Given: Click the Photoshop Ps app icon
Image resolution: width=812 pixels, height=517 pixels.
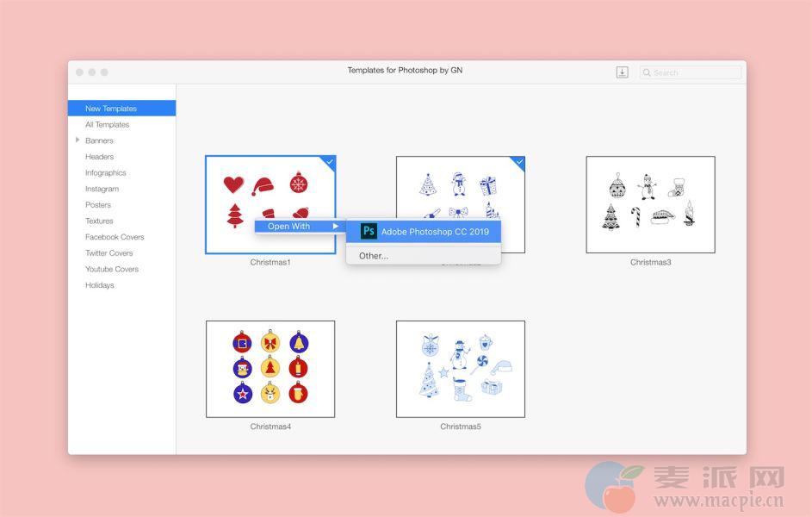Looking at the screenshot, I should (x=369, y=231).
